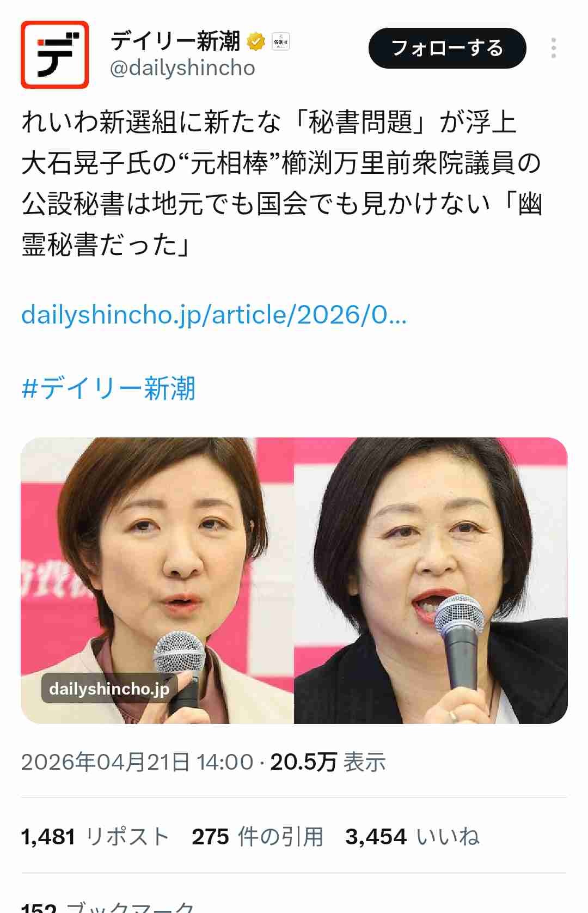Open the three-dot more options menu

click(554, 48)
